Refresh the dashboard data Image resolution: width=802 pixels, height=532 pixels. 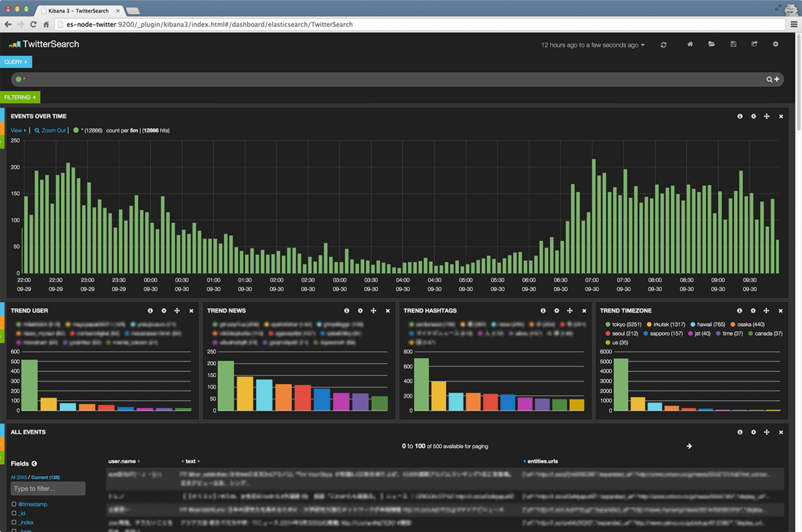(664, 45)
